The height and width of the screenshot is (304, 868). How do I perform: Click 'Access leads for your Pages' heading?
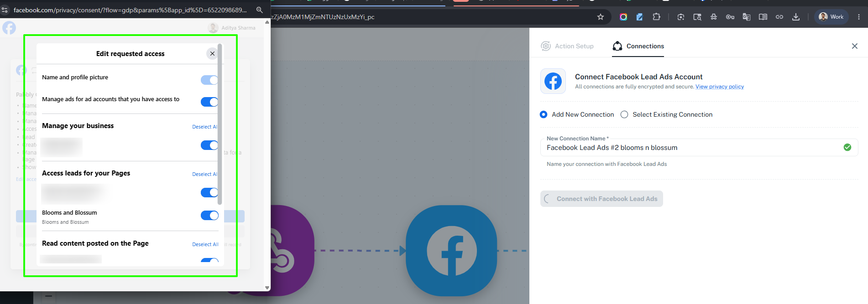pyautogui.click(x=86, y=173)
